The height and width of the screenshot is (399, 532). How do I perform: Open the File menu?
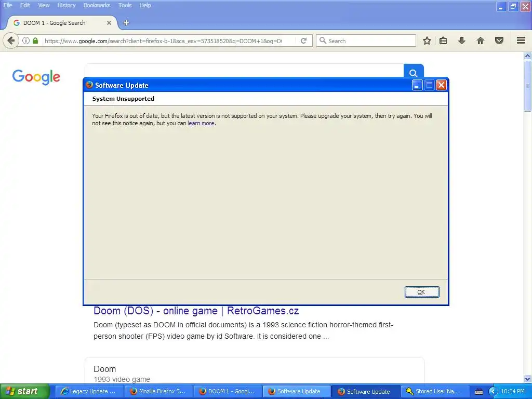click(x=8, y=5)
